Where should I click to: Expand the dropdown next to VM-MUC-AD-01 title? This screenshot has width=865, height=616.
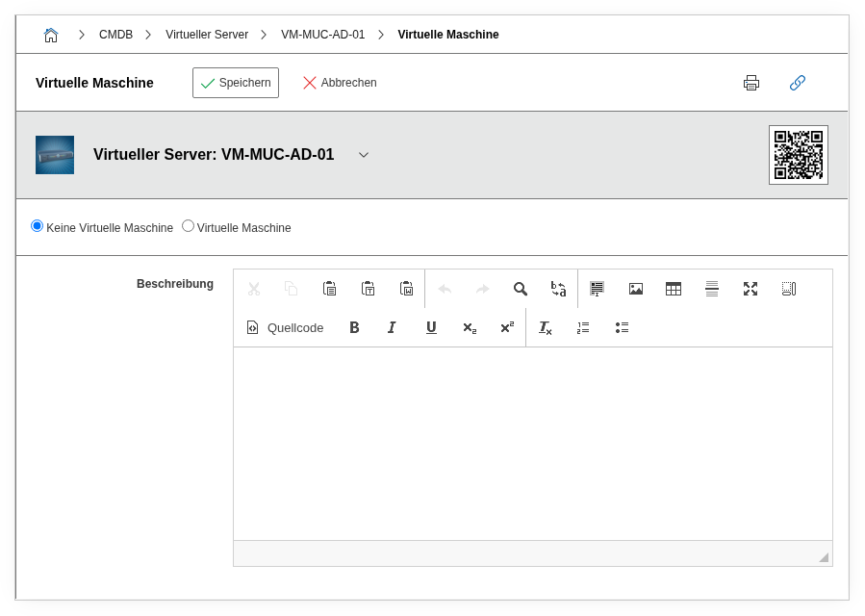(x=364, y=155)
